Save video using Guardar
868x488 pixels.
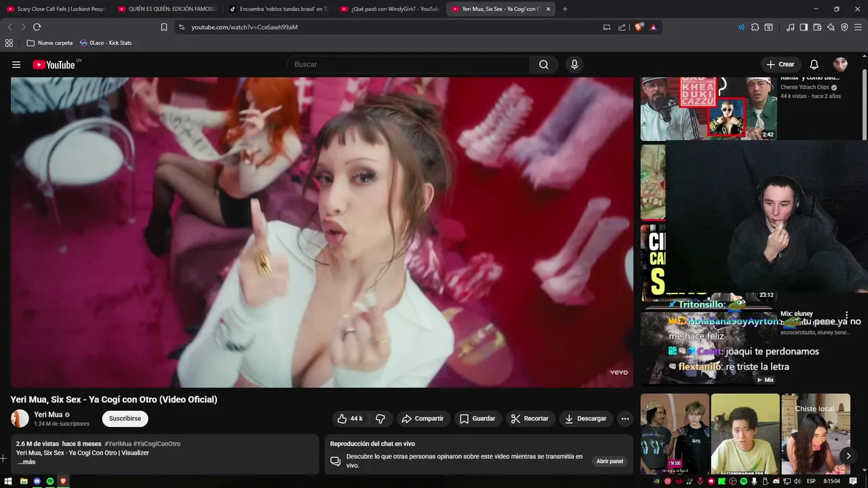477,419
